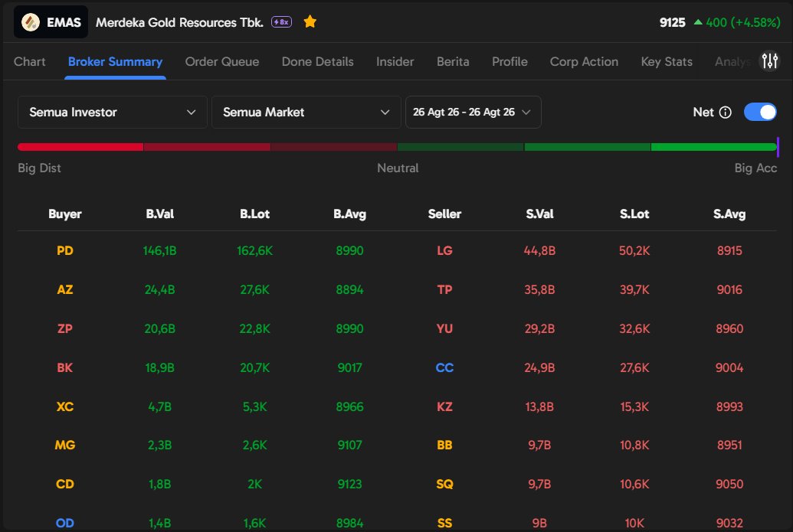Open the Insider tab

(x=395, y=62)
